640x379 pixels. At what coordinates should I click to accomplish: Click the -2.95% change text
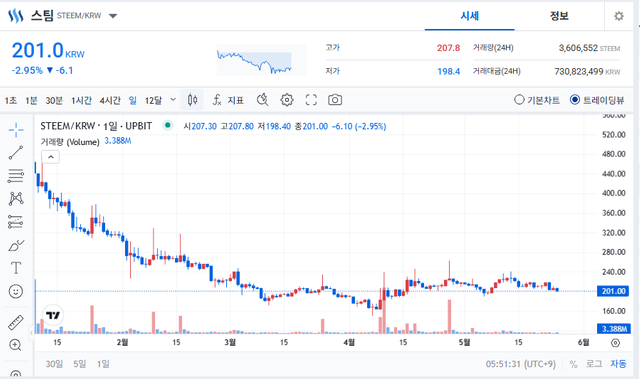click(27, 71)
